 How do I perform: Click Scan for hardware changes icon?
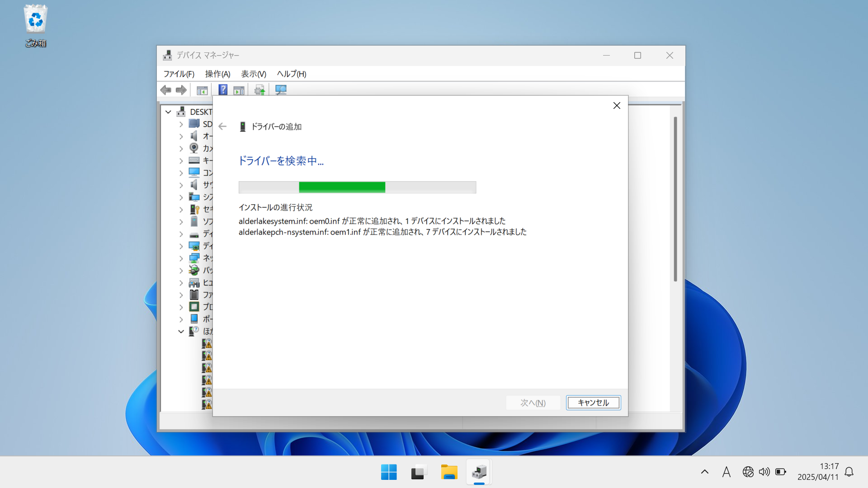(281, 90)
